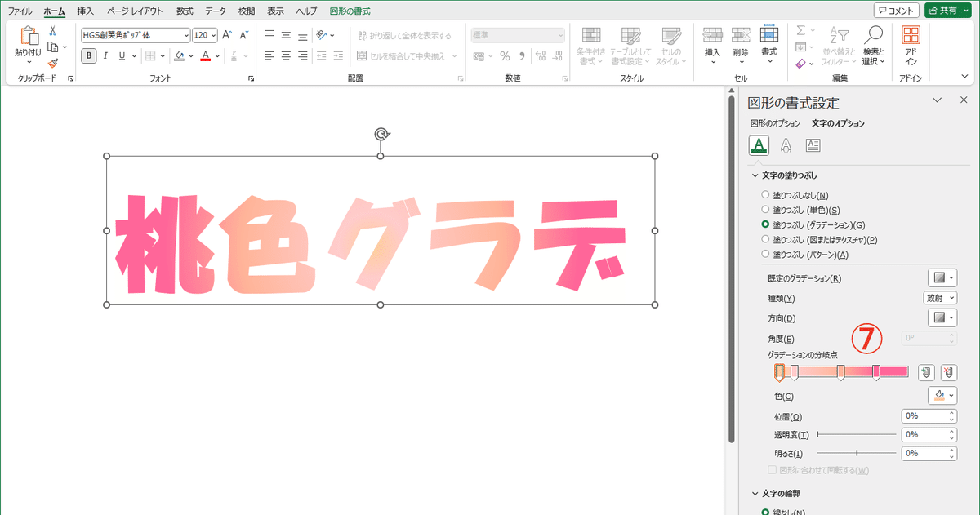
Task: Click the rotation handle above the text box
Action: coord(381,135)
